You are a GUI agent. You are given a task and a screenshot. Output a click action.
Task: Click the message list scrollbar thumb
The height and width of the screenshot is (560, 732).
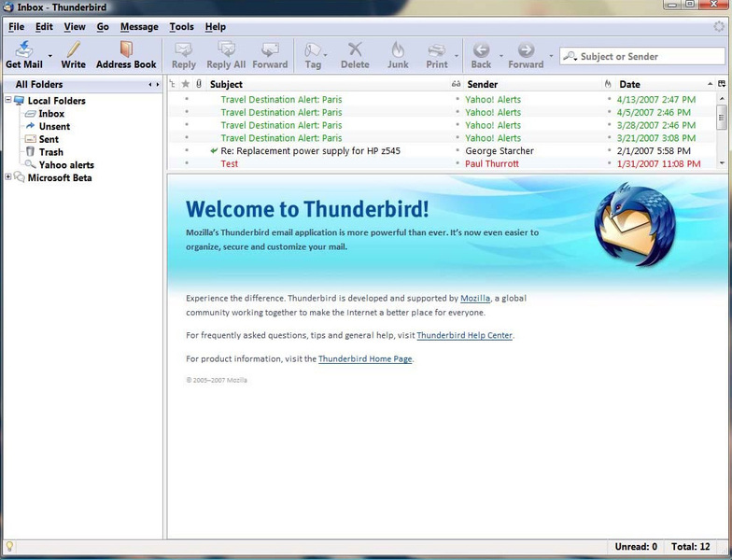722,116
